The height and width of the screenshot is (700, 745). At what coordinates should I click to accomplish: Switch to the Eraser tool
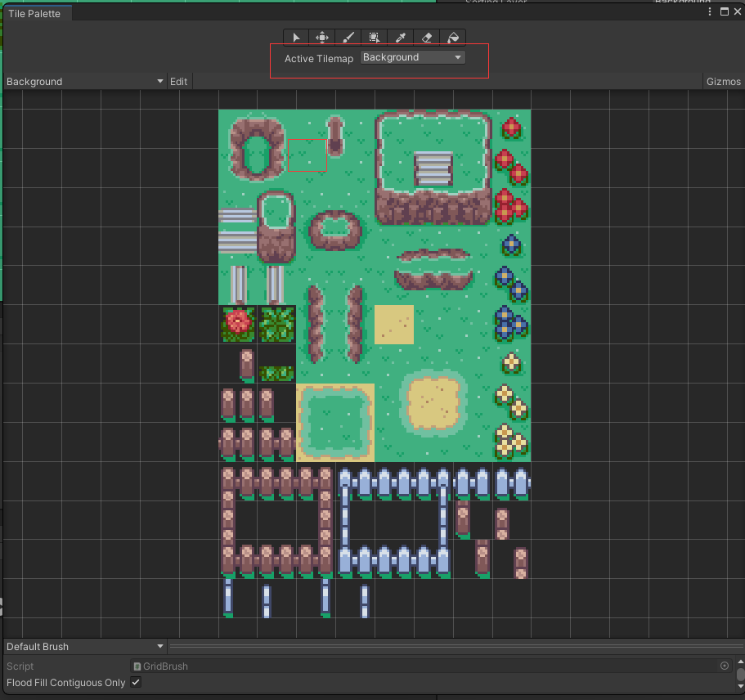(x=427, y=38)
